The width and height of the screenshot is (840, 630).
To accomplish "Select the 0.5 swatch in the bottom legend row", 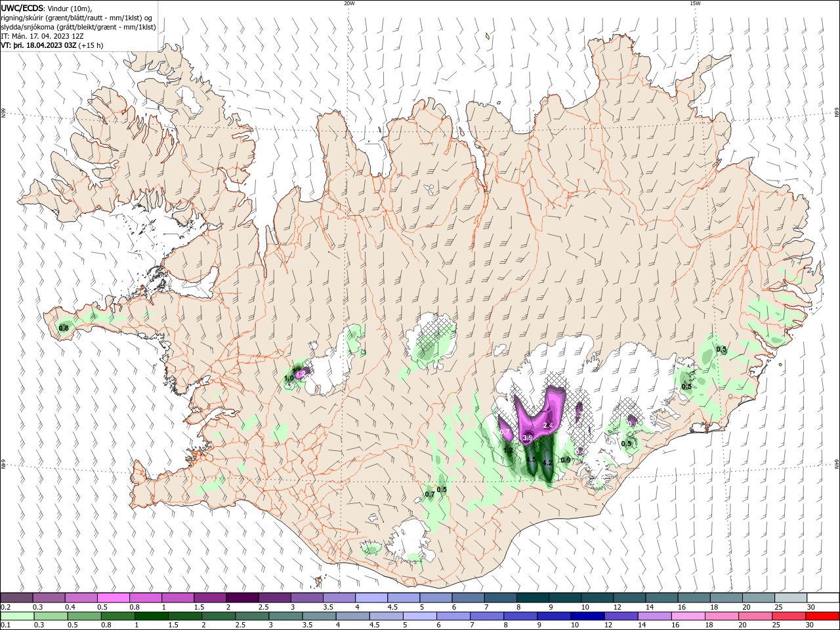I will click(x=84, y=616).
